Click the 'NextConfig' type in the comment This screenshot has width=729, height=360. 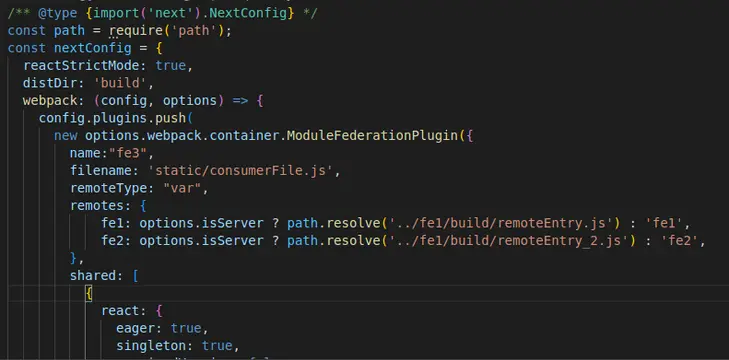click(x=248, y=13)
